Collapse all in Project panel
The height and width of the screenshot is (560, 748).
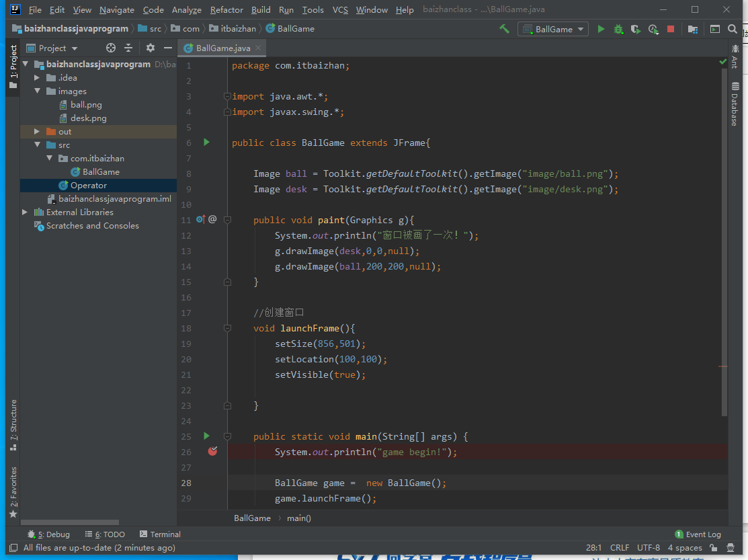point(128,48)
